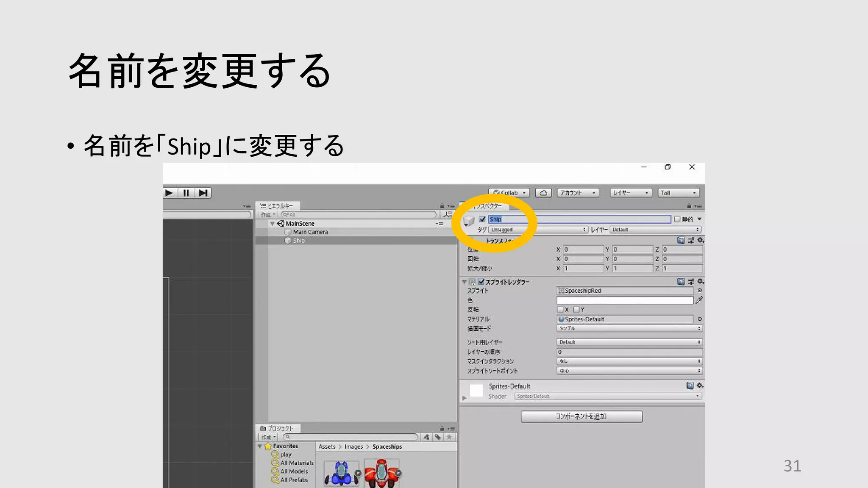Enable the static checkbox
The height and width of the screenshot is (488, 868).
click(x=677, y=219)
